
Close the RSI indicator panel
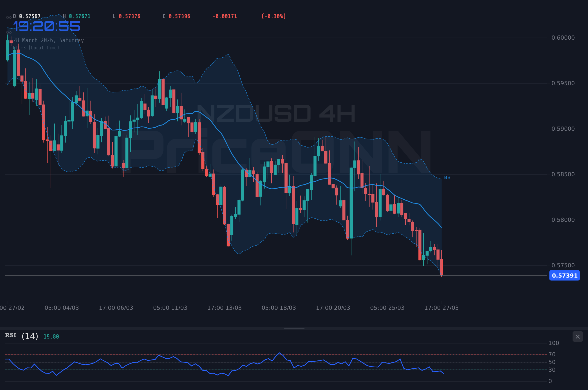point(577,336)
